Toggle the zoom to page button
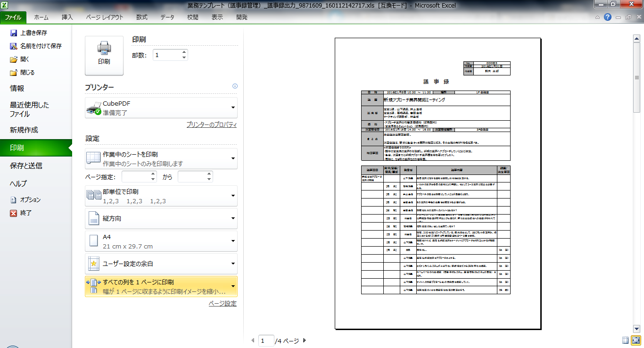 tap(636, 340)
